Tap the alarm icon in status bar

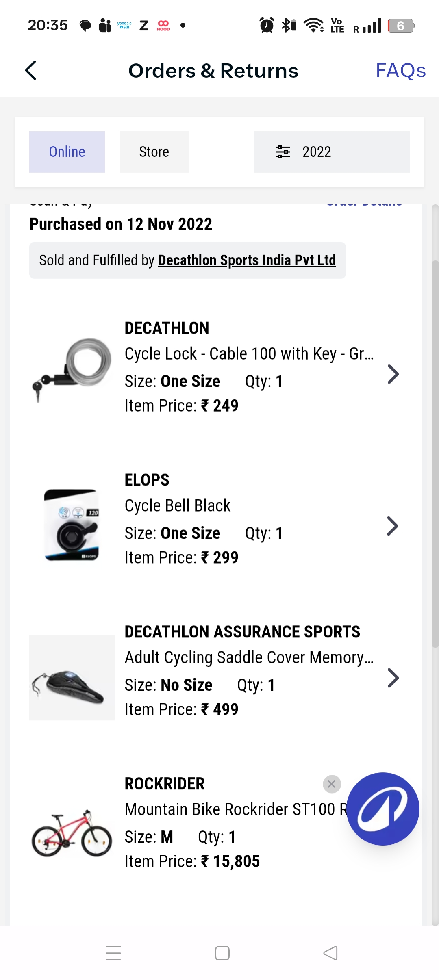(x=267, y=26)
